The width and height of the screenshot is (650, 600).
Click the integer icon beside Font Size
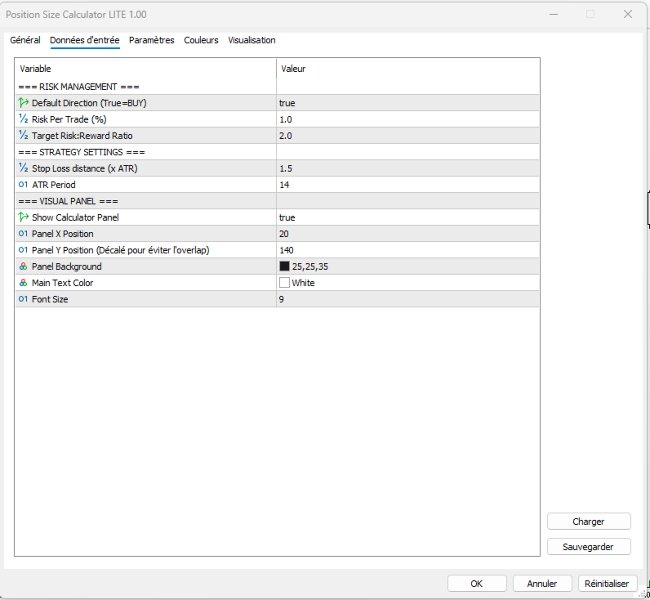point(23,299)
